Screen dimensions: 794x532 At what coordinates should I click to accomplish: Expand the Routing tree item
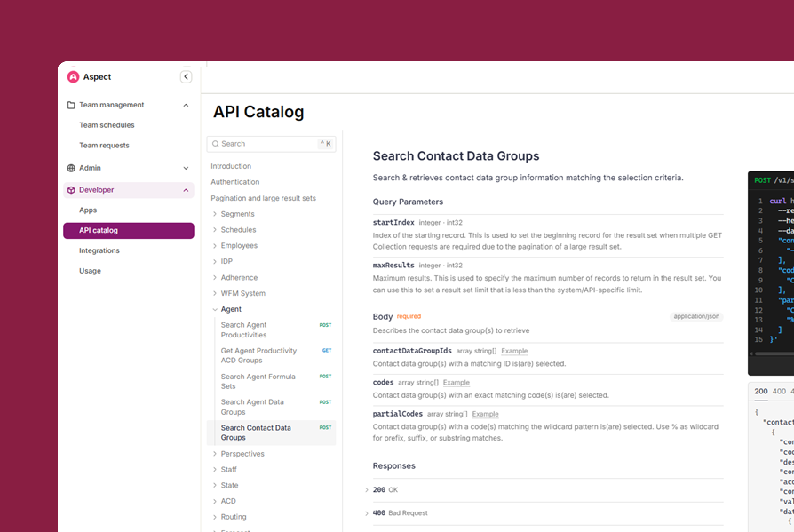(215, 517)
